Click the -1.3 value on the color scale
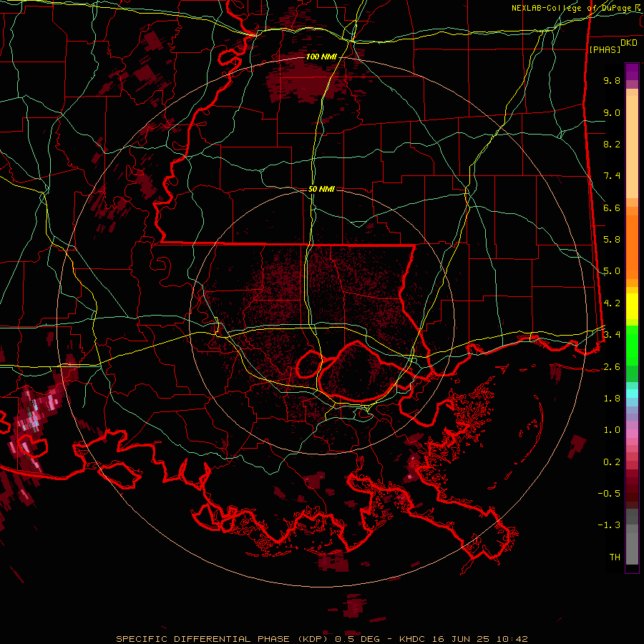The image size is (644, 644). [609, 525]
